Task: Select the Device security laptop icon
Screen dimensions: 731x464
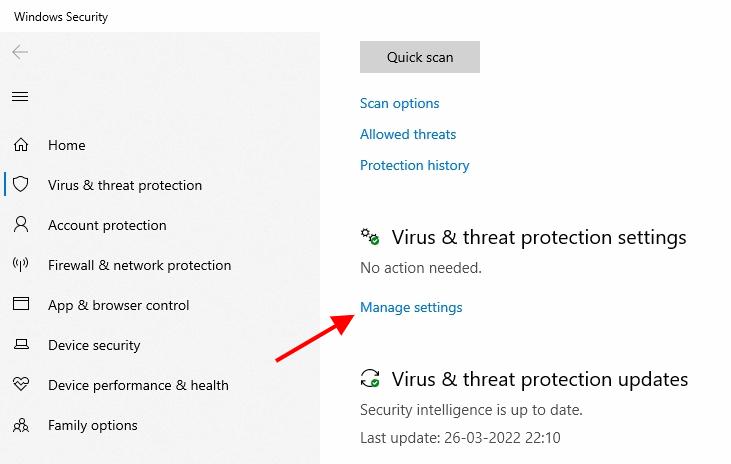Action: (x=21, y=344)
